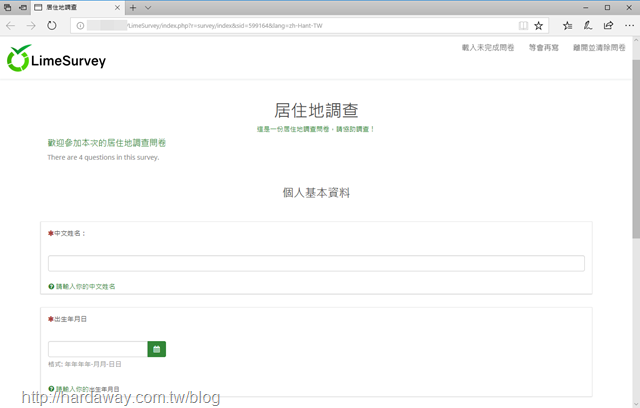Click the survey description text under the title

316,129
